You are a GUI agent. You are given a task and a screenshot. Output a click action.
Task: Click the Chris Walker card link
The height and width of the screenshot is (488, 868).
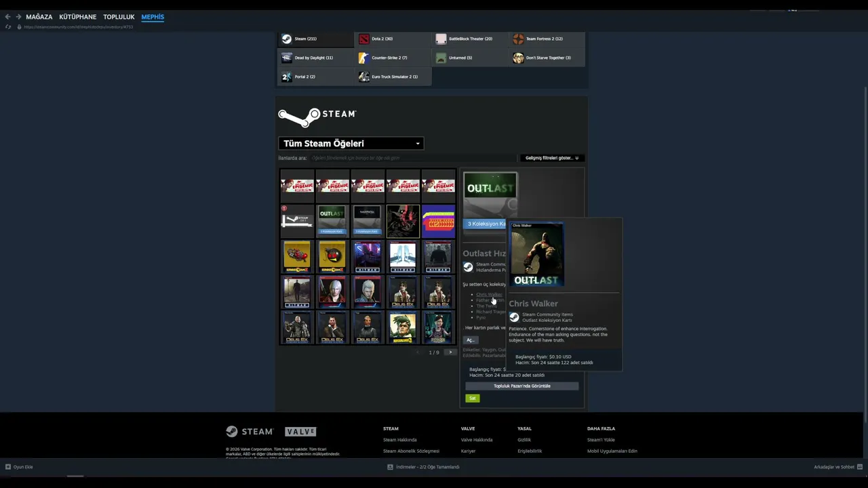[488, 295]
